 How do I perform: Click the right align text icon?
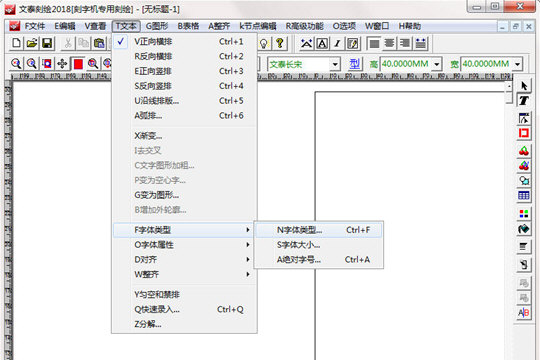coord(405,43)
